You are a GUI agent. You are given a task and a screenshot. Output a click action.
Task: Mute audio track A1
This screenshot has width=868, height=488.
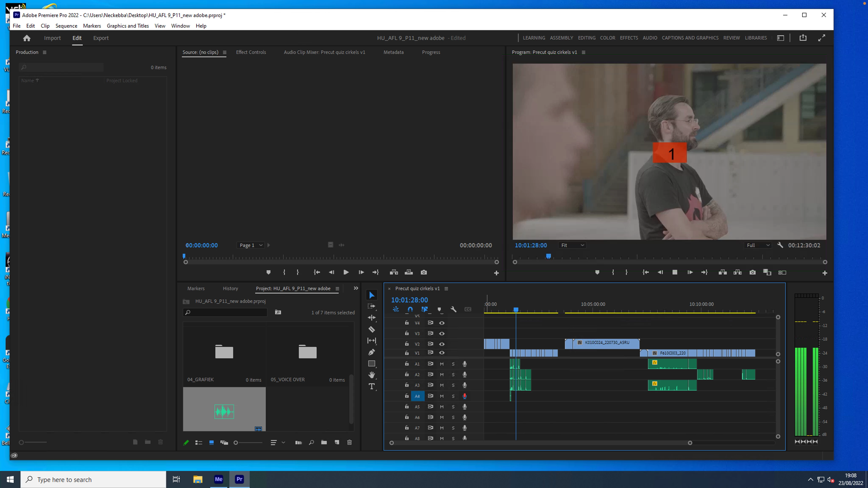tap(442, 364)
